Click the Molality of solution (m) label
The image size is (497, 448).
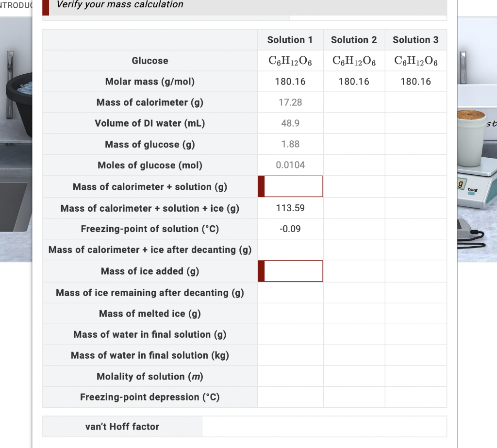click(x=150, y=377)
